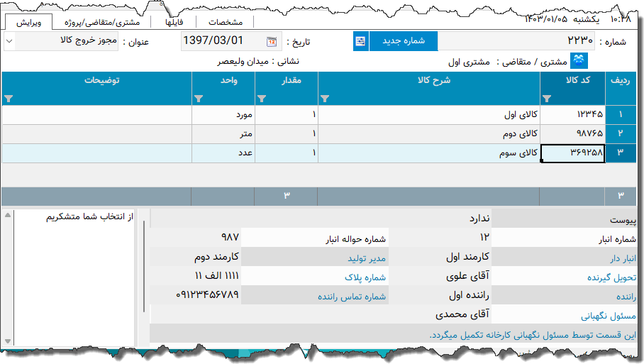644x364 pixels.
Task: Click the unit cell مورد
Action: [x=223, y=115]
